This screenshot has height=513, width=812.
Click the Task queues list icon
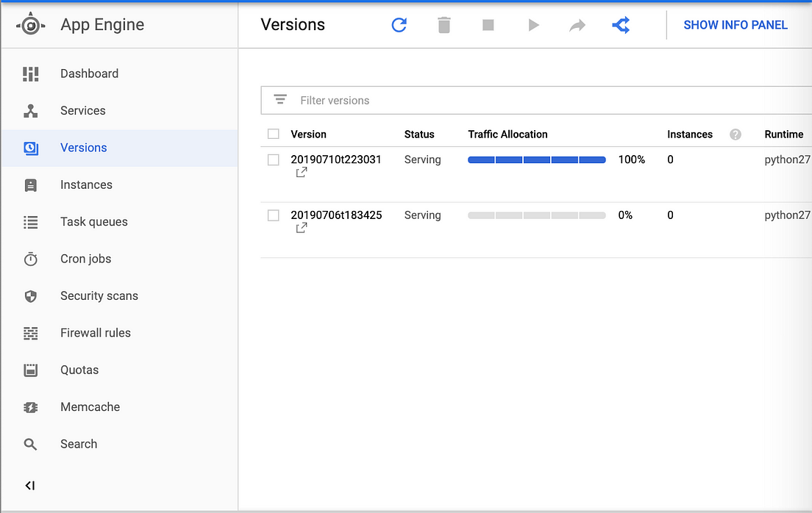31,222
